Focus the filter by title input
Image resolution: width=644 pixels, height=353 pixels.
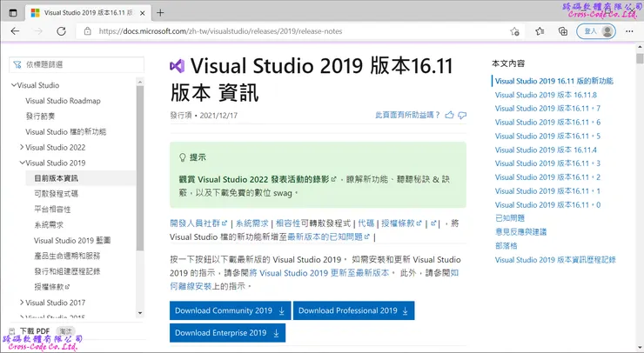77,64
